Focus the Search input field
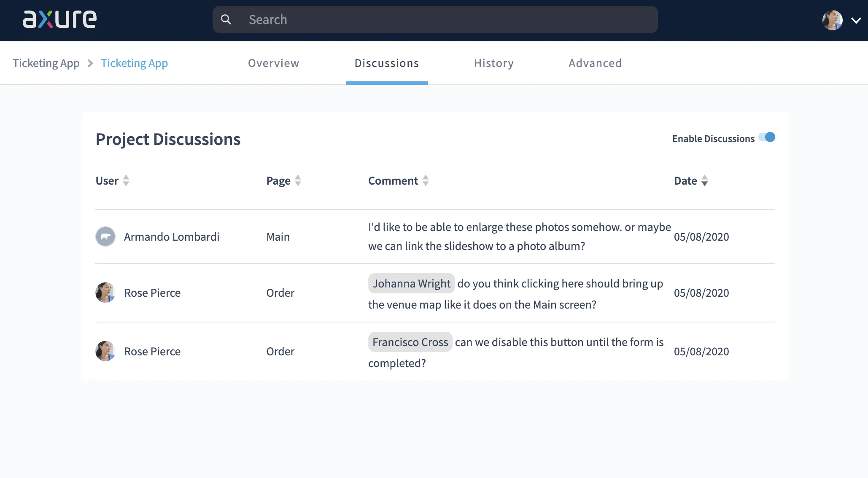Screen dimensions: 868x478 pos(447,19)
